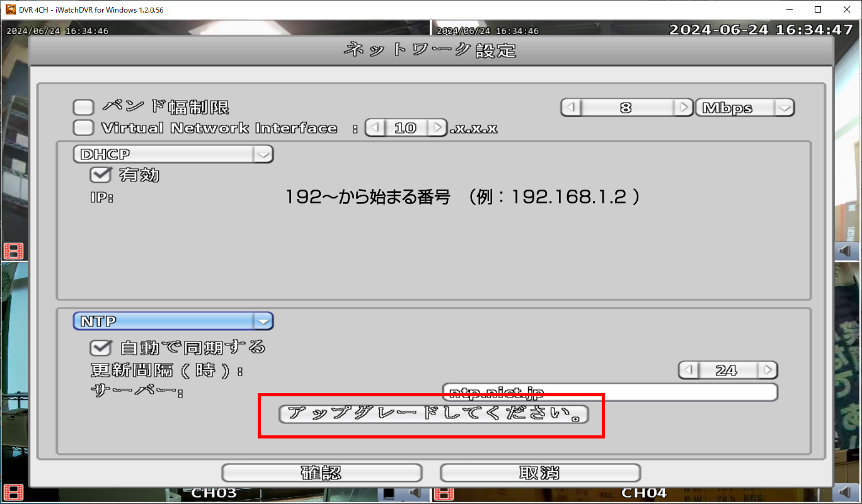The image size is (862, 504).
Task: Decrease bandwidth value 8 with the left arrow
Action: click(572, 108)
